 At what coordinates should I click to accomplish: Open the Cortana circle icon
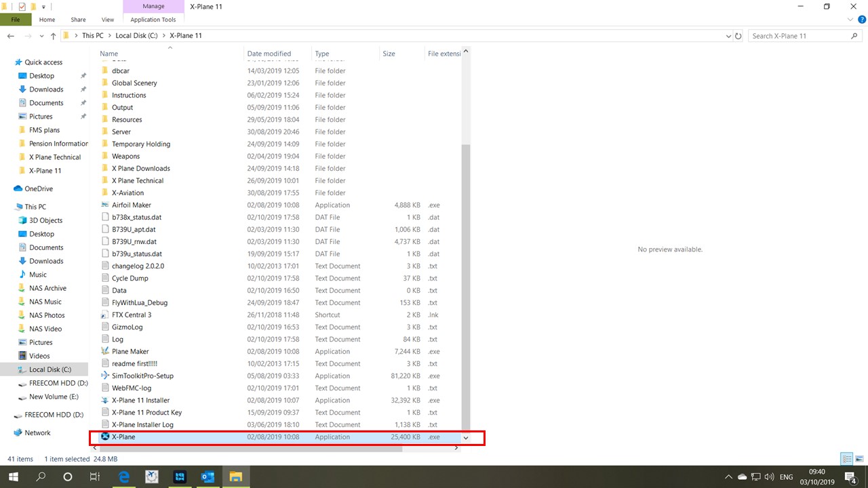(68, 476)
